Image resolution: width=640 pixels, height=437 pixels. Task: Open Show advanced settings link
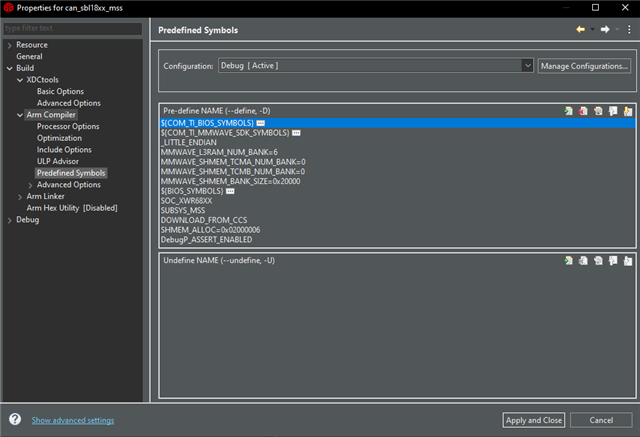[73, 420]
